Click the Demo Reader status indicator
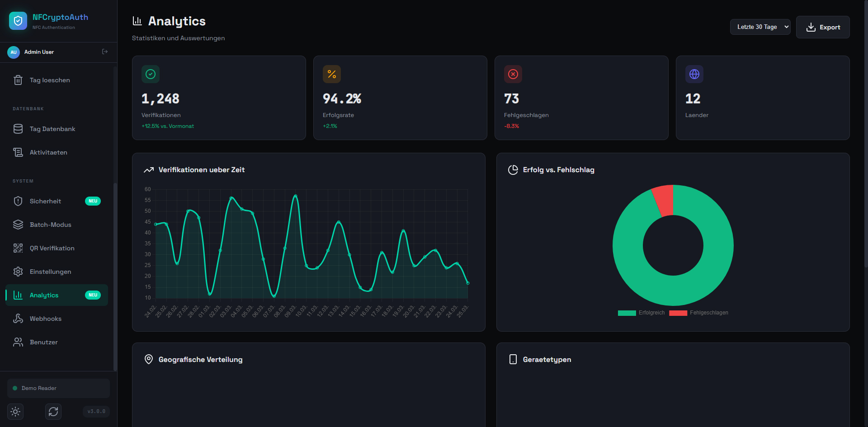The width and height of the screenshot is (868, 427). [x=39, y=389]
